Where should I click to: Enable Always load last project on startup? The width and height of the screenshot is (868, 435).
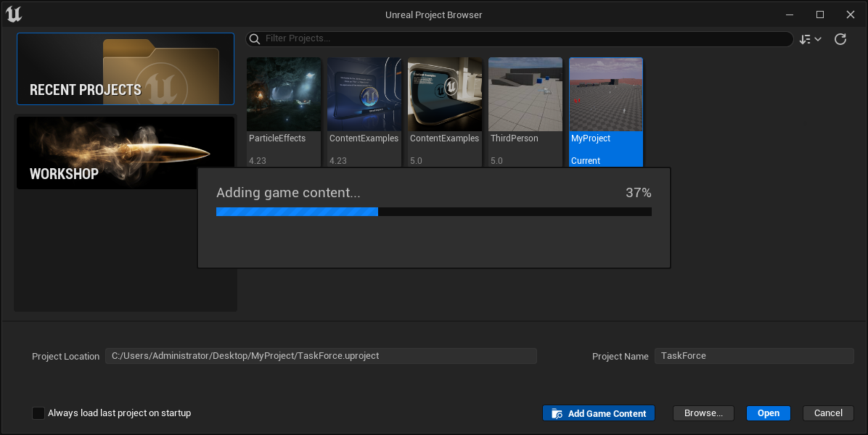[38, 413]
